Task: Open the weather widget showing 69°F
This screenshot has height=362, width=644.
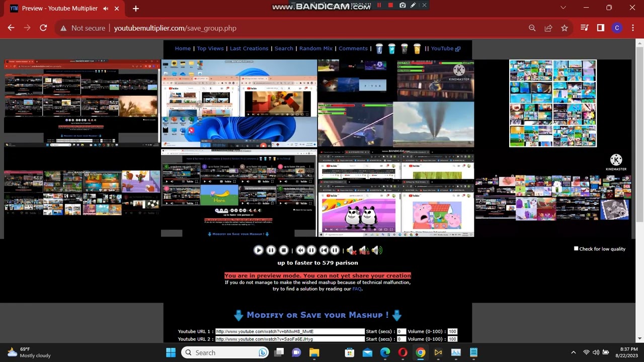Action: [x=29, y=352]
